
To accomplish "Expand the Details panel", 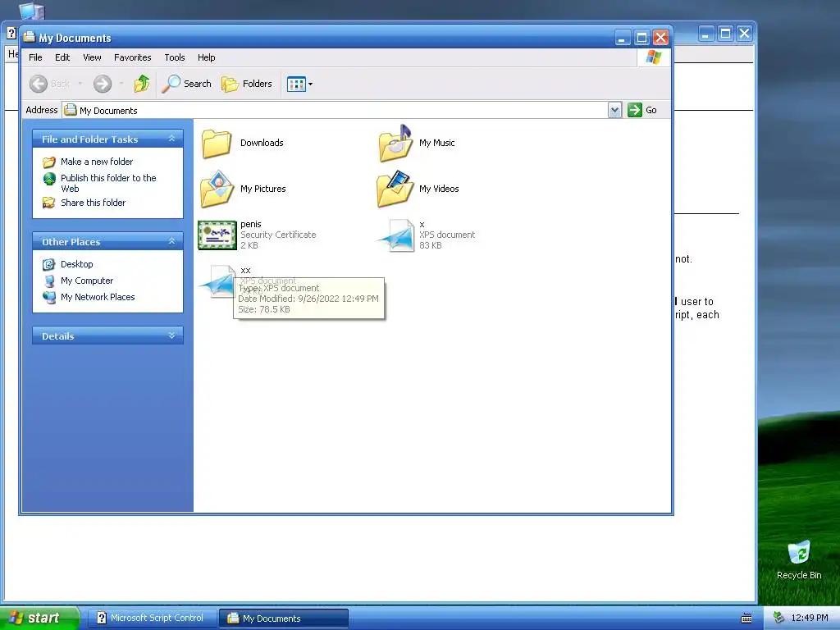I will click(x=171, y=336).
